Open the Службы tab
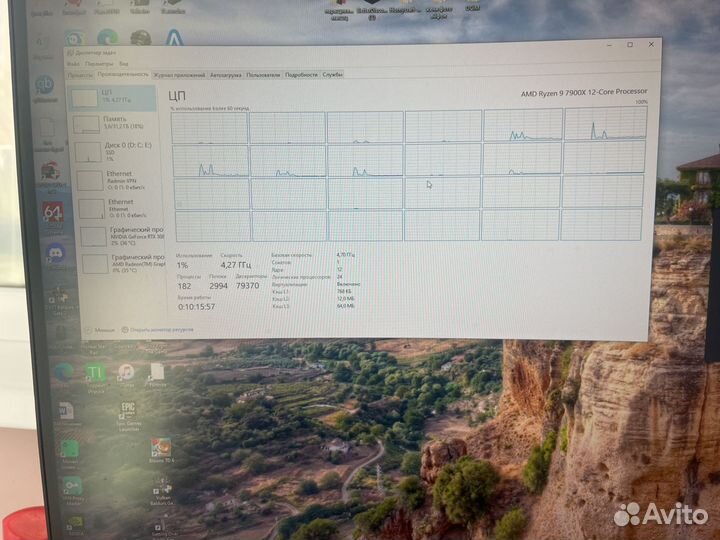 coord(332,74)
